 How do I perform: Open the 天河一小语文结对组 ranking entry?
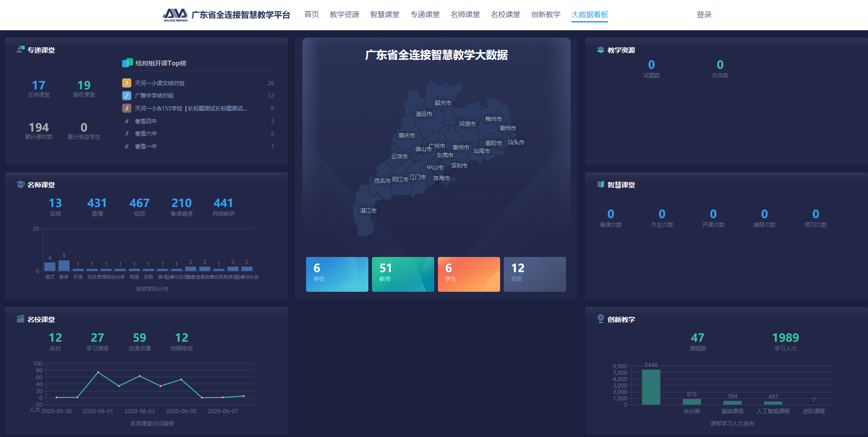pyautogui.click(x=160, y=83)
